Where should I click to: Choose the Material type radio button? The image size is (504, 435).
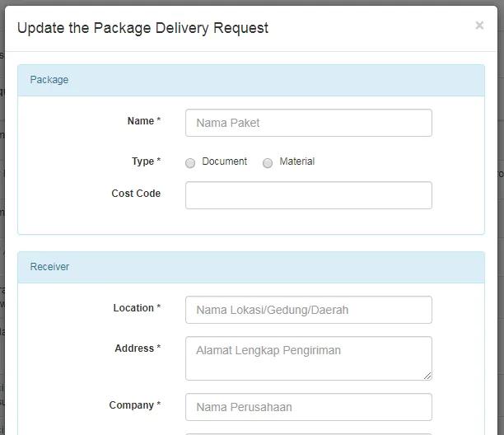pyautogui.click(x=268, y=163)
